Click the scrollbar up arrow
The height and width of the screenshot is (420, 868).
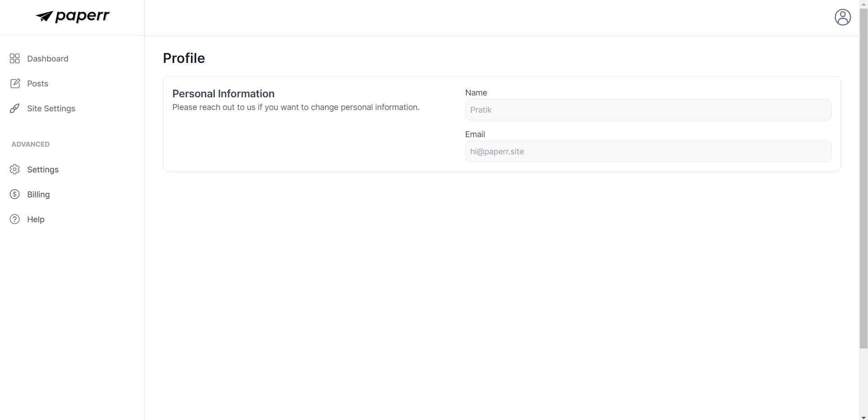click(863, 4)
